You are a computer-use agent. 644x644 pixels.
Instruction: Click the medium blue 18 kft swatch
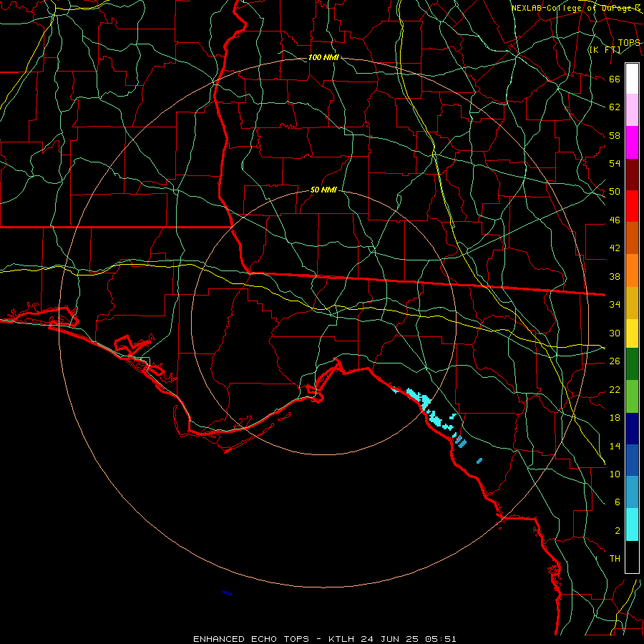[x=632, y=460]
